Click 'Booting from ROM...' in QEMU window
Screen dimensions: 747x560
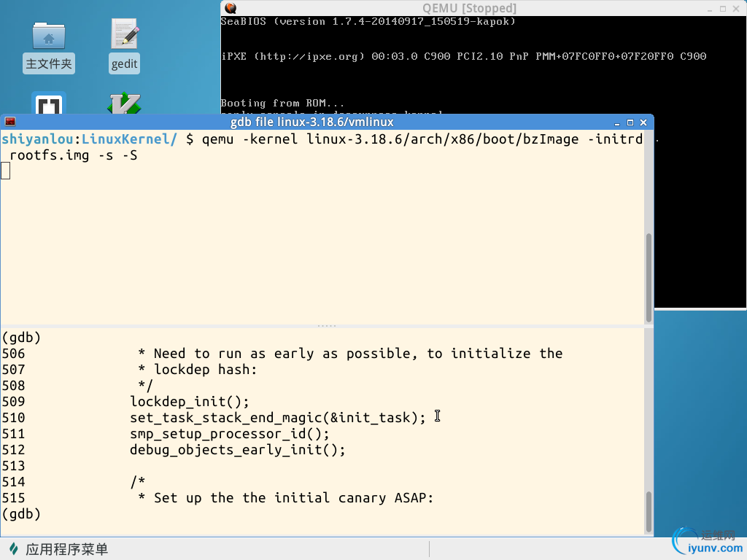[x=282, y=103]
